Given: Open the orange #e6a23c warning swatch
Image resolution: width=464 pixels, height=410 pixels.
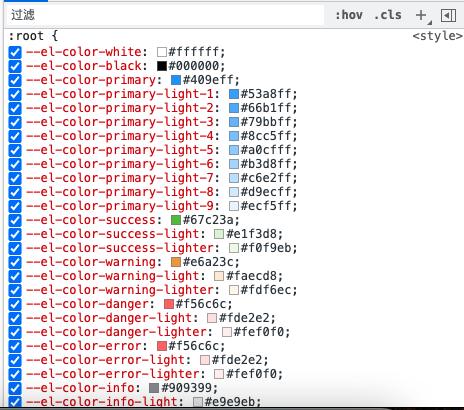Looking at the screenshot, I should tap(176, 262).
